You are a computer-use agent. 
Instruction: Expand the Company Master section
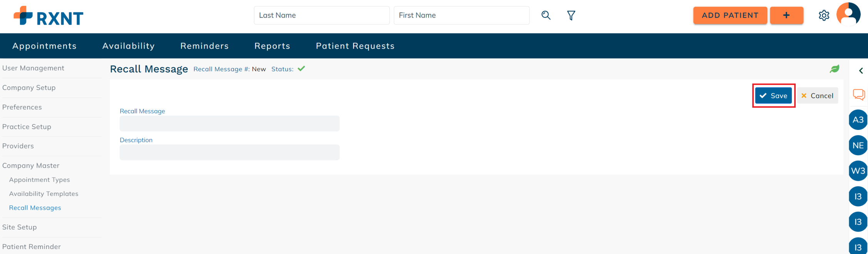[31, 166]
